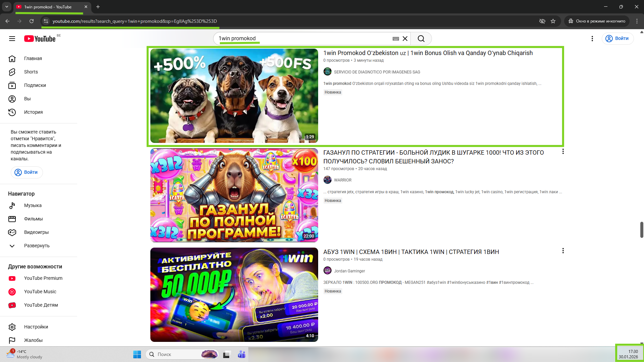Viewport: 644px width, 362px height.
Task: Click the browser address bar URL
Action: click(135, 21)
